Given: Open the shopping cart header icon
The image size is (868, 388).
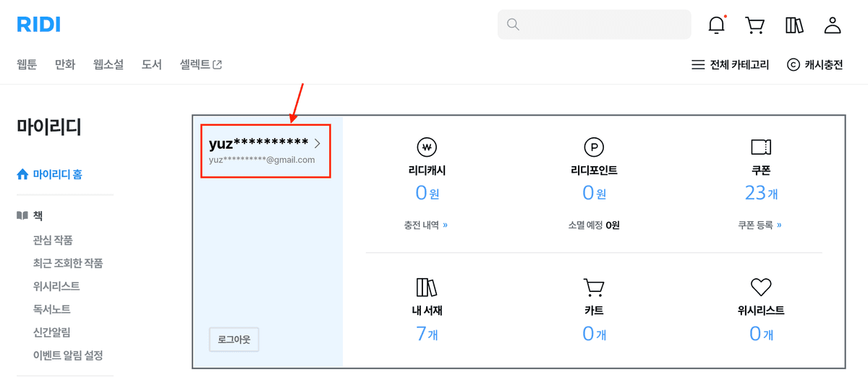Looking at the screenshot, I should [x=755, y=25].
